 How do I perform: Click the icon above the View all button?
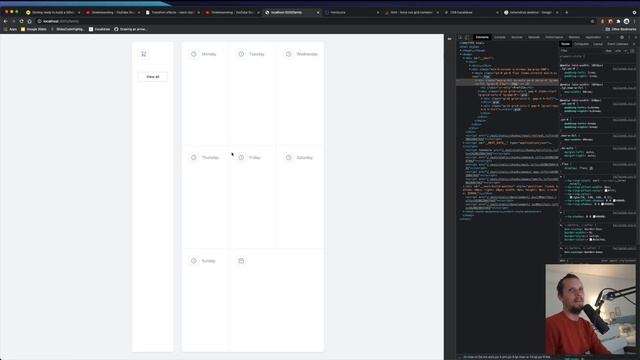[x=144, y=54]
